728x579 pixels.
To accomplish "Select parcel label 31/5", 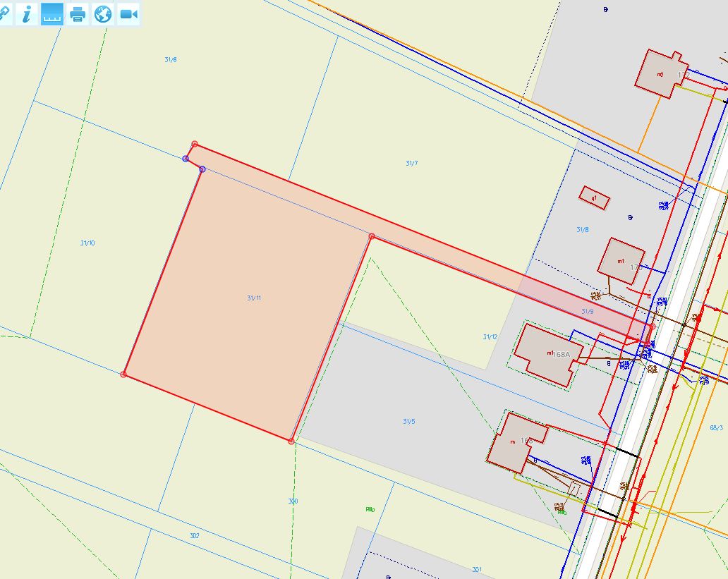I will (x=408, y=421).
